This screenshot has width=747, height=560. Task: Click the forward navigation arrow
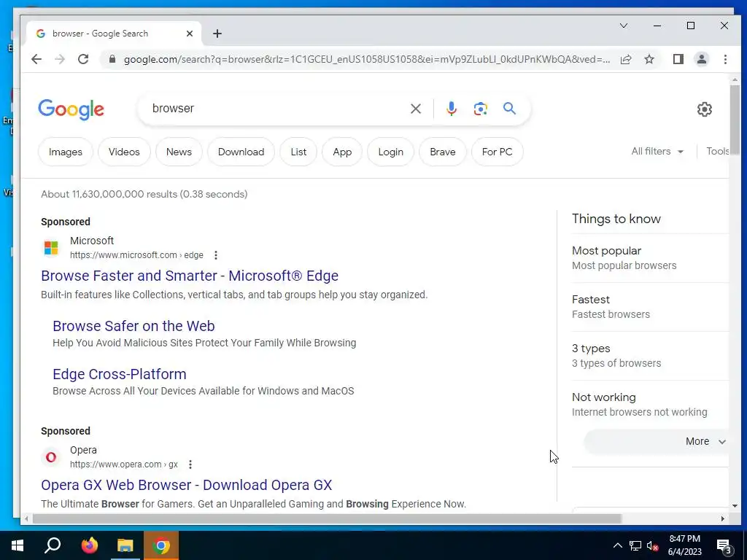[x=60, y=59]
